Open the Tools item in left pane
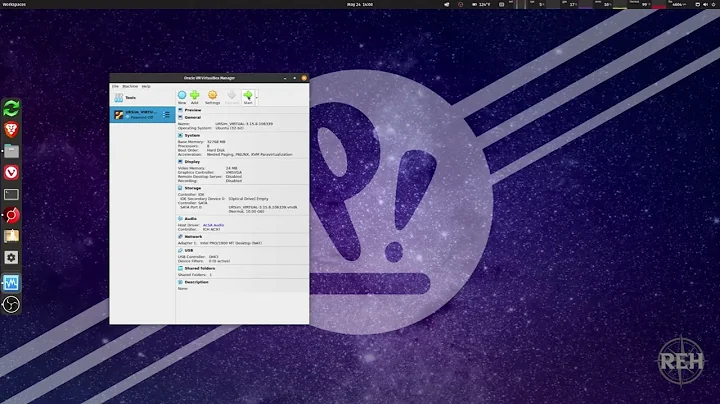This screenshot has height=404, width=720. tap(142, 97)
